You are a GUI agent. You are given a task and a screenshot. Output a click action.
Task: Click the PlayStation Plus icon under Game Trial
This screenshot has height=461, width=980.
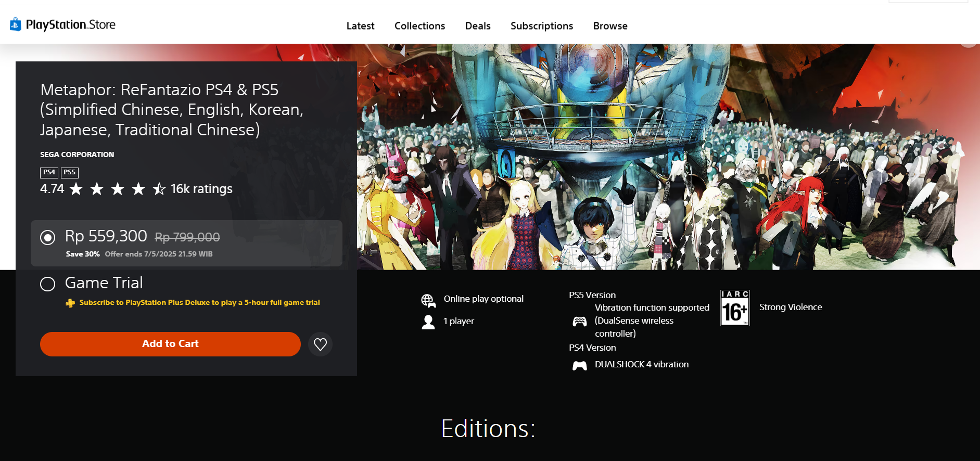[x=70, y=303]
